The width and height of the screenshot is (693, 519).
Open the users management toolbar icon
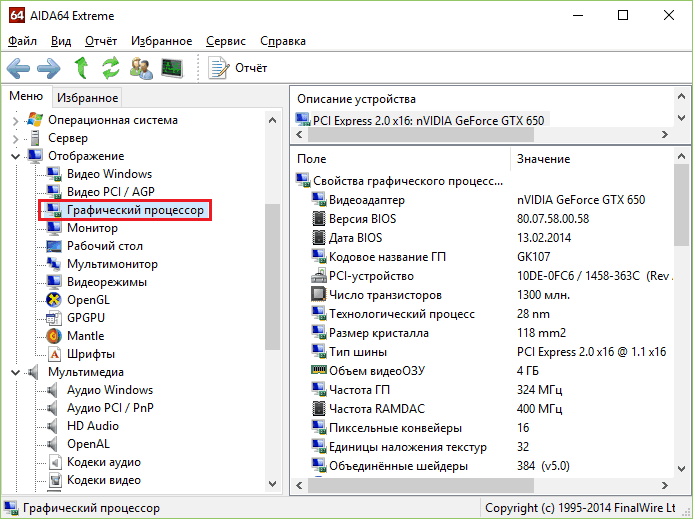[141, 69]
